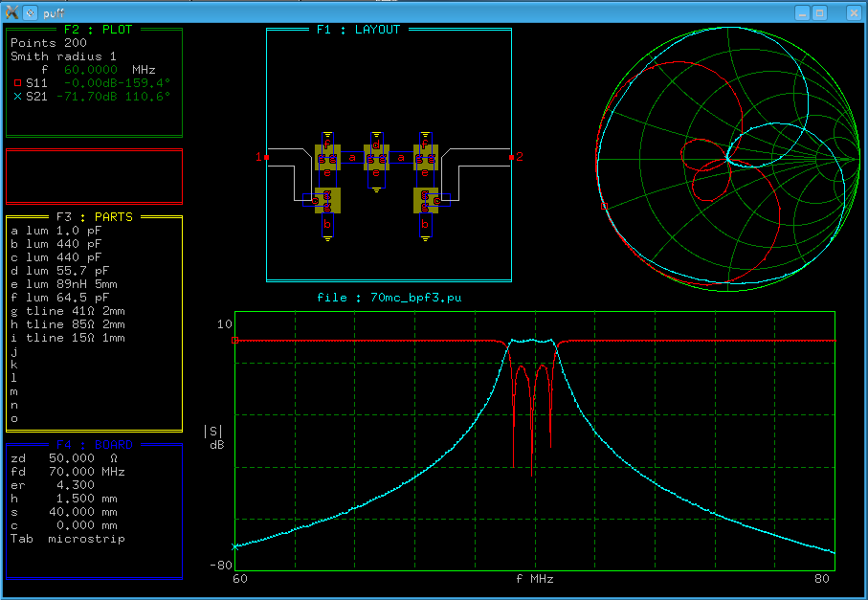
Task: Select the Points 200 setting
Action: tap(49, 43)
